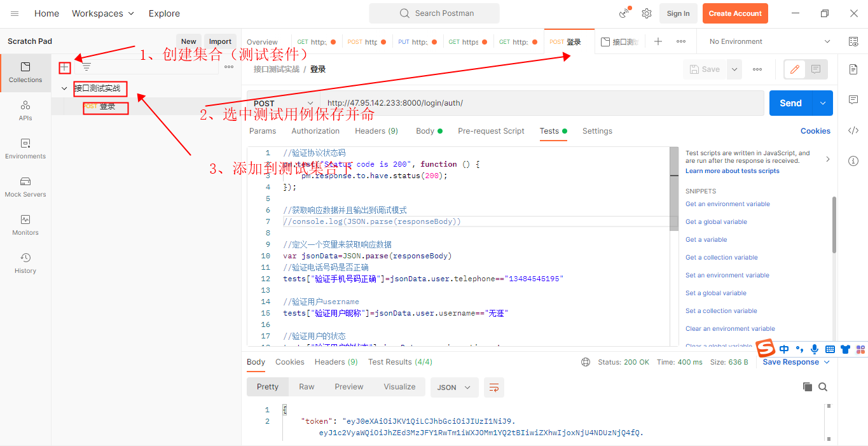Click the wrap lines icon in response

pyautogui.click(x=493, y=387)
